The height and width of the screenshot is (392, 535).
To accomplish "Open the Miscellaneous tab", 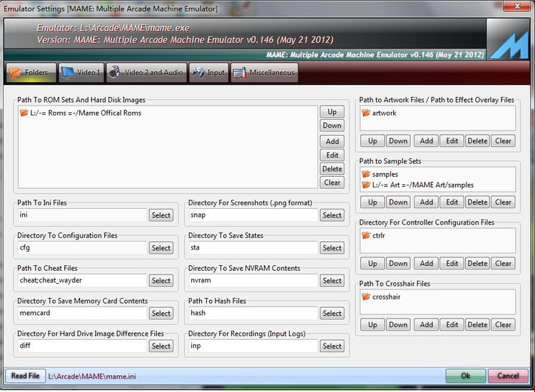I will point(264,72).
